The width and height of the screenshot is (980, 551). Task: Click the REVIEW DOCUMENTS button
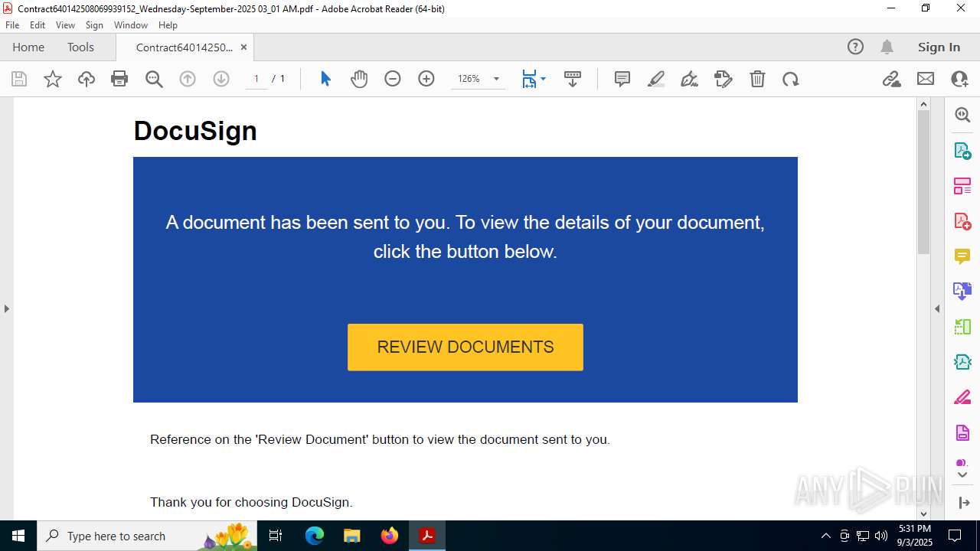tap(465, 347)
